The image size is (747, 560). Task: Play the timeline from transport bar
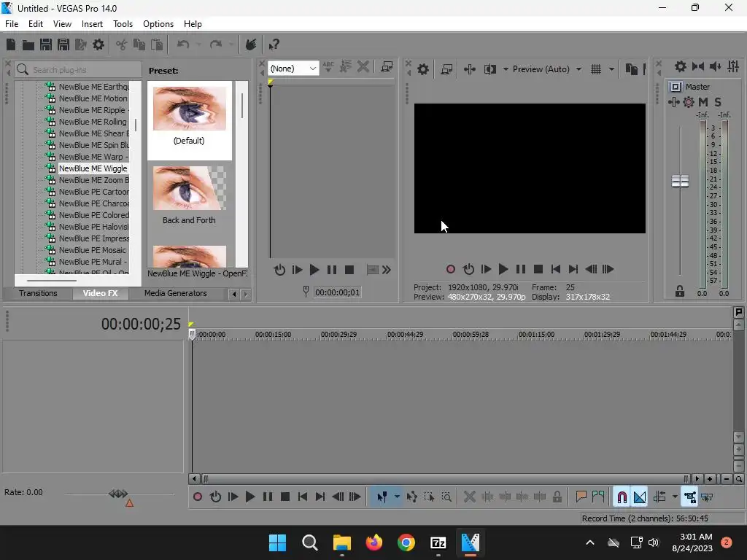[x=249, y=497]
